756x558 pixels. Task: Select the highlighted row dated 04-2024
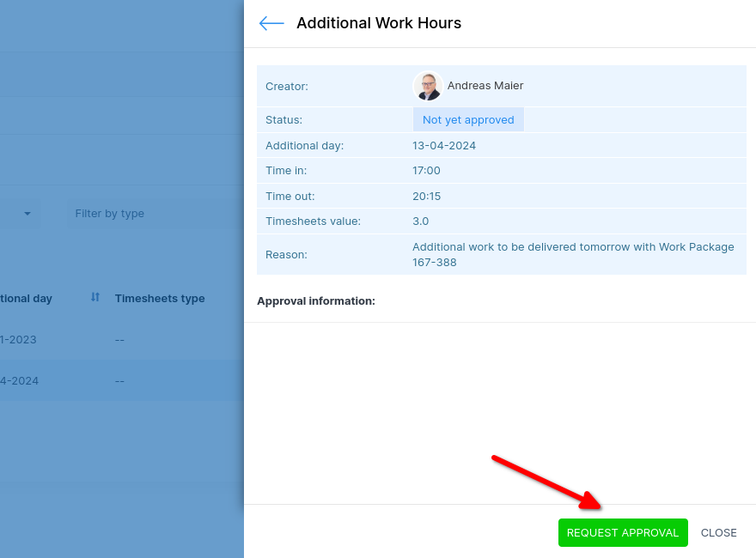[120, 380]
